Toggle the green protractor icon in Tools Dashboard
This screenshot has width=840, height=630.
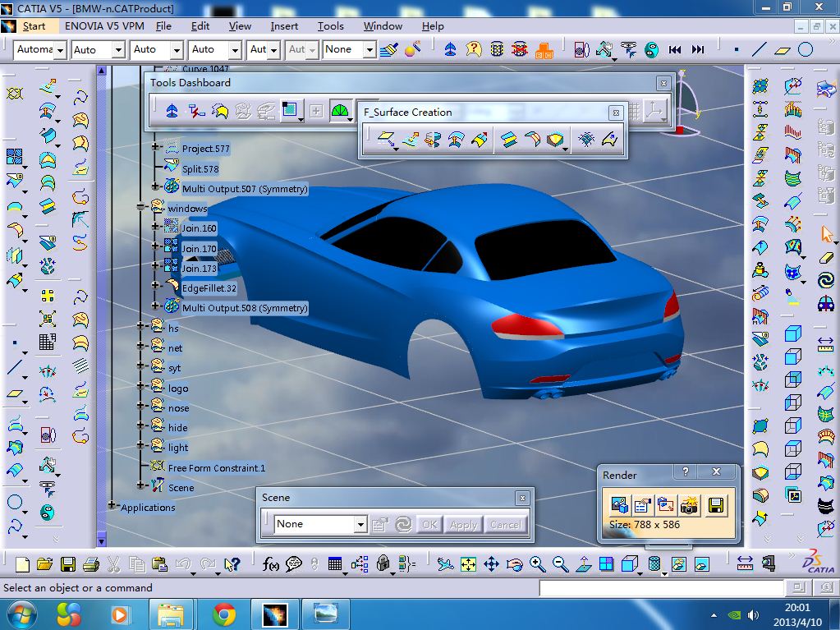(340, 111)
